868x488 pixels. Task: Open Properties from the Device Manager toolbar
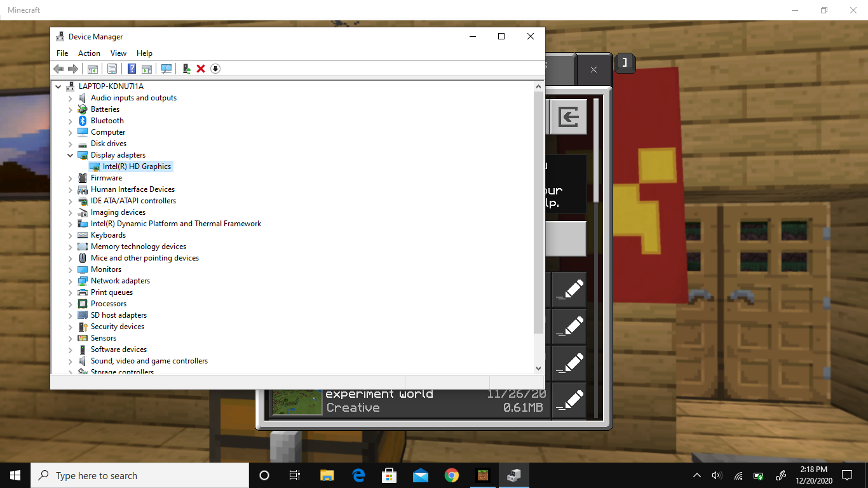point(112,69)
